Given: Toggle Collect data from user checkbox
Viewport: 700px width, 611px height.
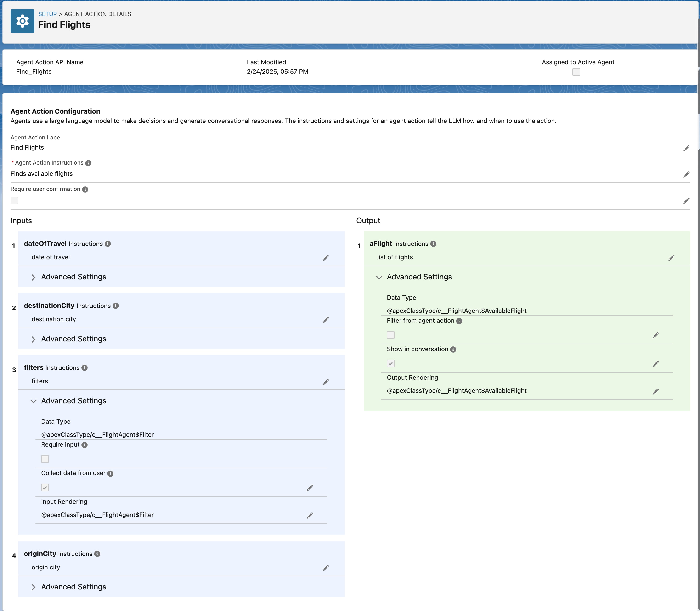Looking at the screenshot, I should (45, 488).
